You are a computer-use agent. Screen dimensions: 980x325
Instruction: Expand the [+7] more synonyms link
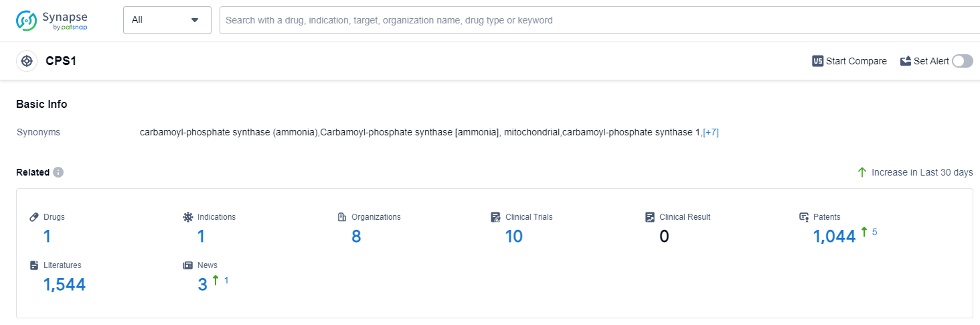click(x=711, y=132)
